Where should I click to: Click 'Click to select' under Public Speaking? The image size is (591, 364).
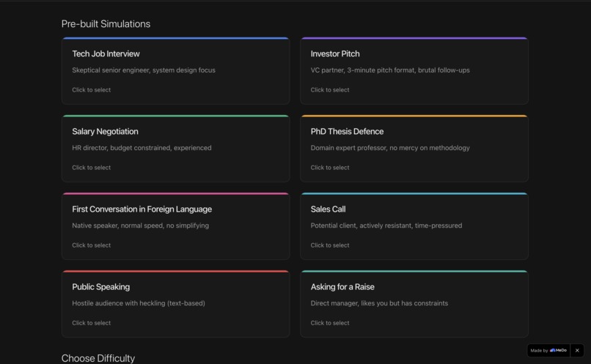91,322
